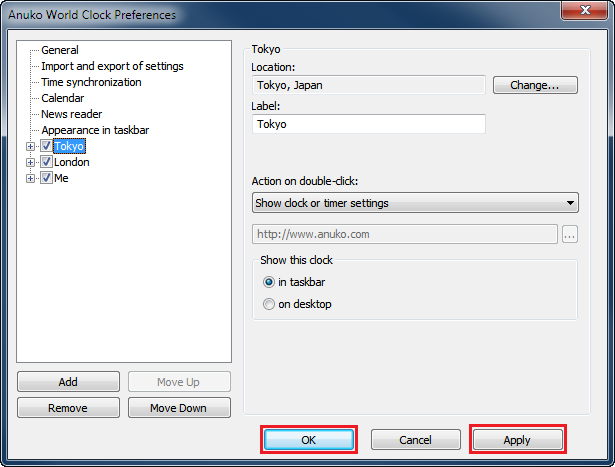Image resolution: width=615 pixels, height=467 pixels.
Task: Apply the preference changes
Action: pos(517,440)
